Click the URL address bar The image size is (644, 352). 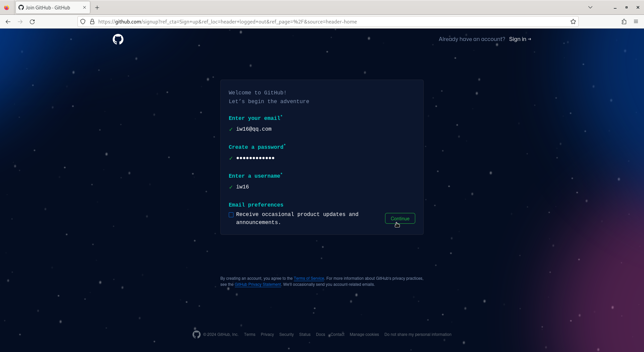(328, 22)
